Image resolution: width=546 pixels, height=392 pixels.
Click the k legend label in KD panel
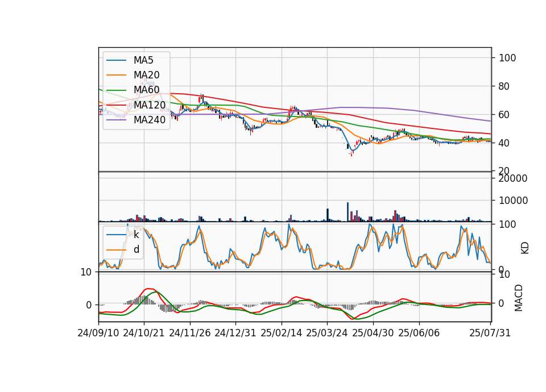136,235
